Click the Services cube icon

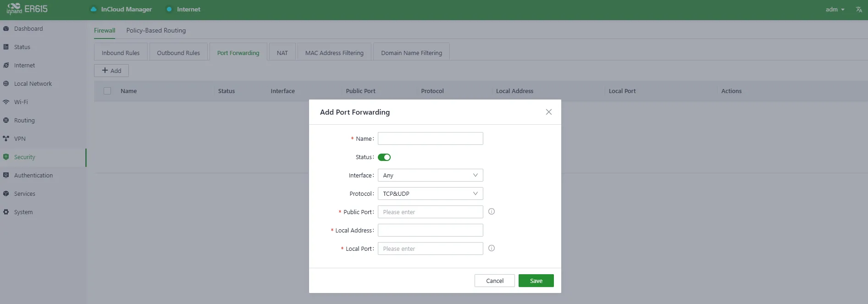tap(6, 193)
